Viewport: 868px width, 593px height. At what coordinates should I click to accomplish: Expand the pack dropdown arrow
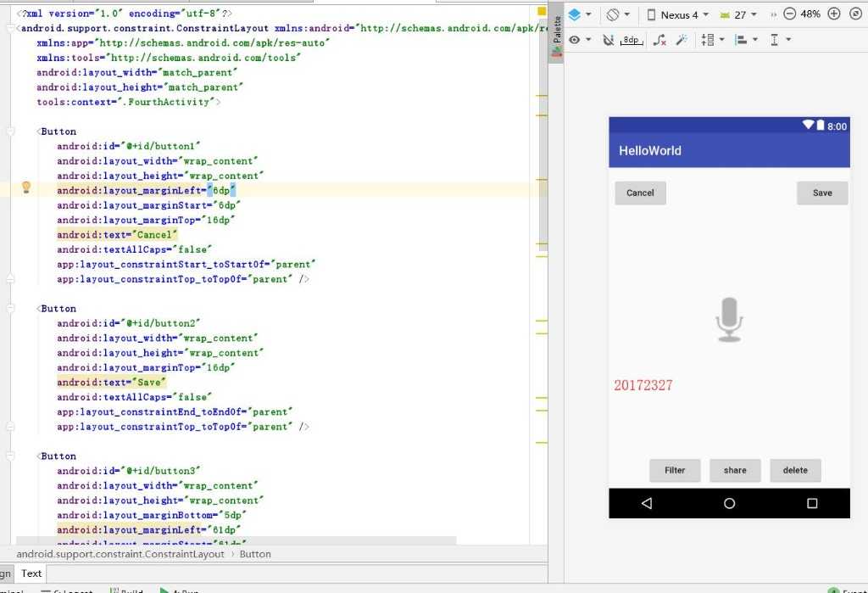pyautogui.click(x=722, y=40)
